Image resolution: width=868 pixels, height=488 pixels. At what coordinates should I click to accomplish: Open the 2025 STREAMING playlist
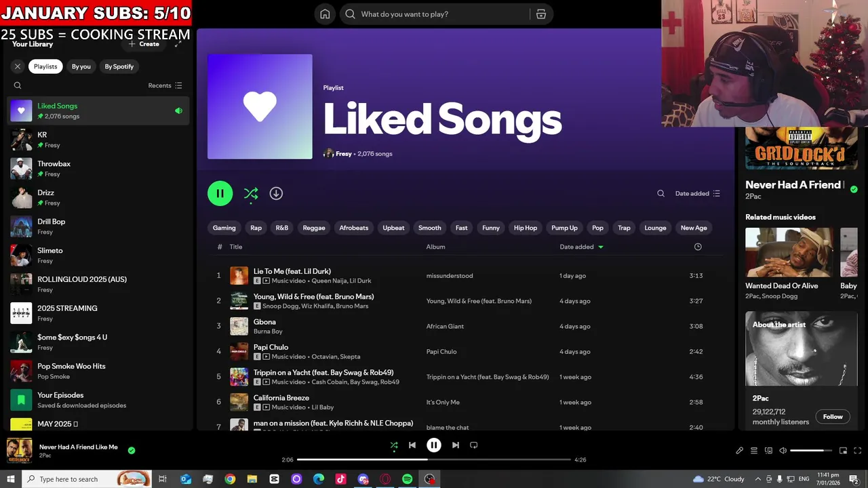pos(98,313)
